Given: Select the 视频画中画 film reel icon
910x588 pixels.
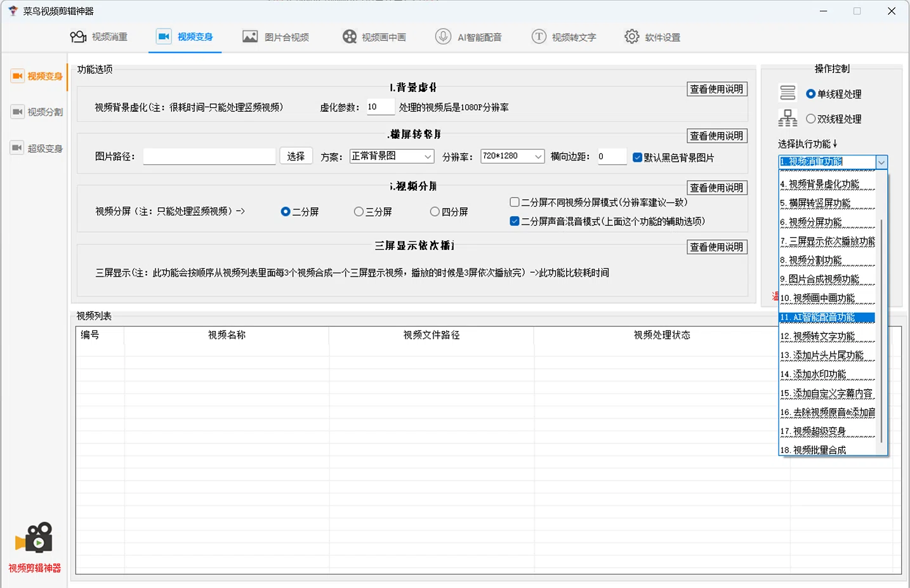Looking at the screenshot, I should pos(349,37).
